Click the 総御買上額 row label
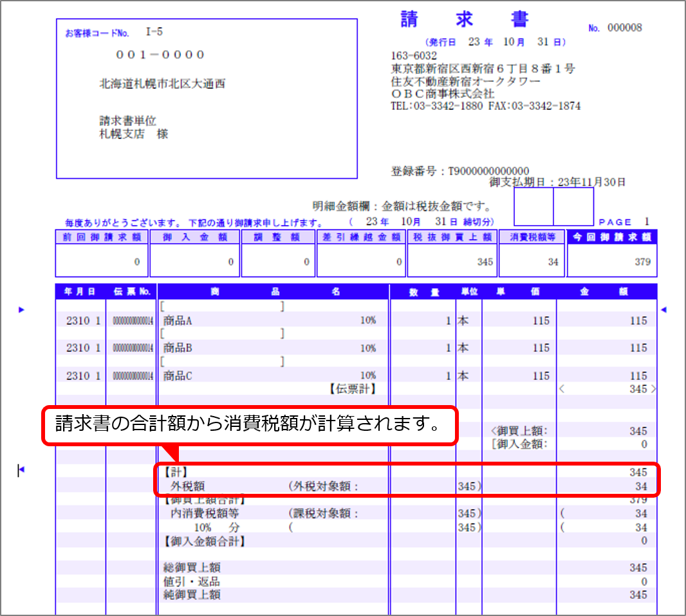 click(192, 568)
